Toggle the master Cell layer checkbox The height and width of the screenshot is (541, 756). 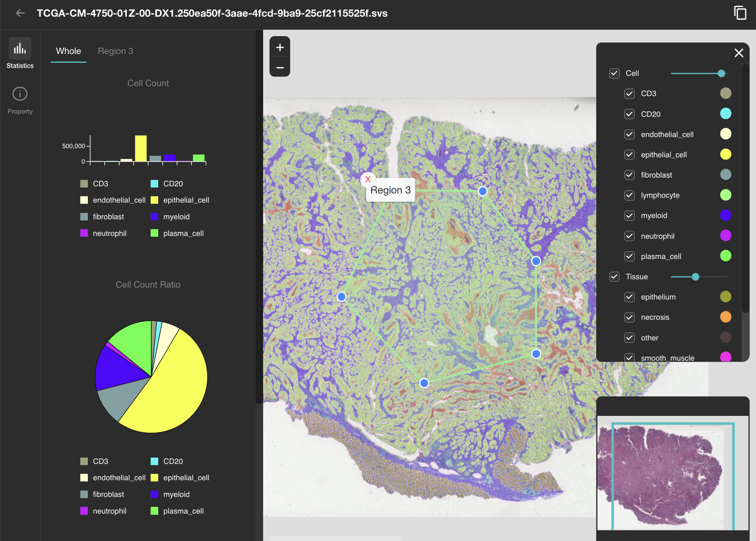click(614, 73)
